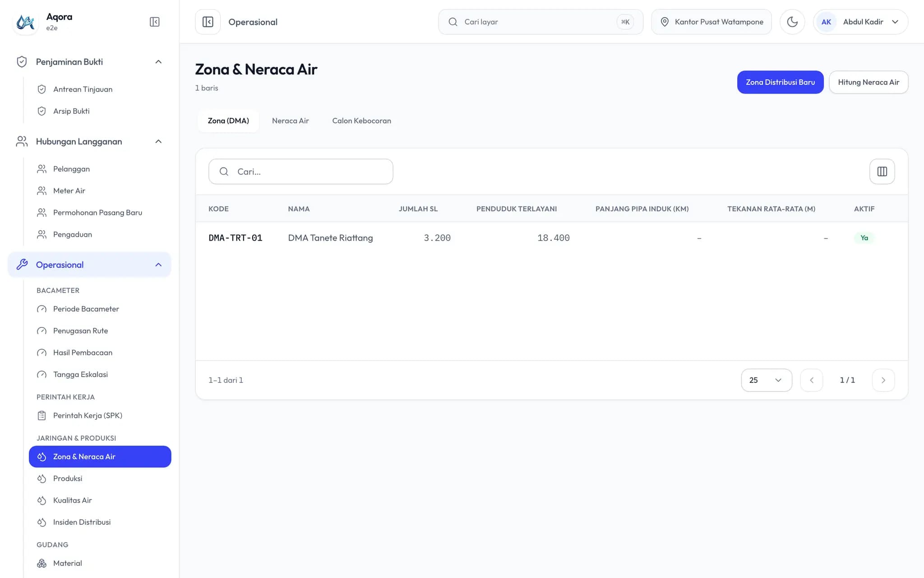Click the person icon beside Meter Air

42,191
